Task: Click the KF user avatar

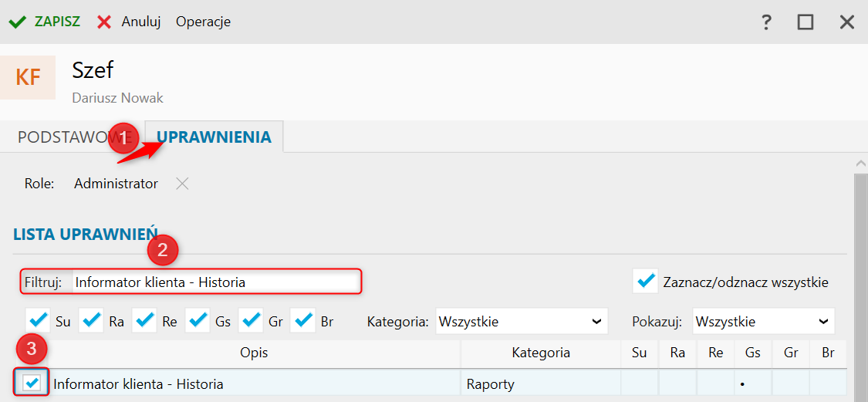Action: click(28, 77)
